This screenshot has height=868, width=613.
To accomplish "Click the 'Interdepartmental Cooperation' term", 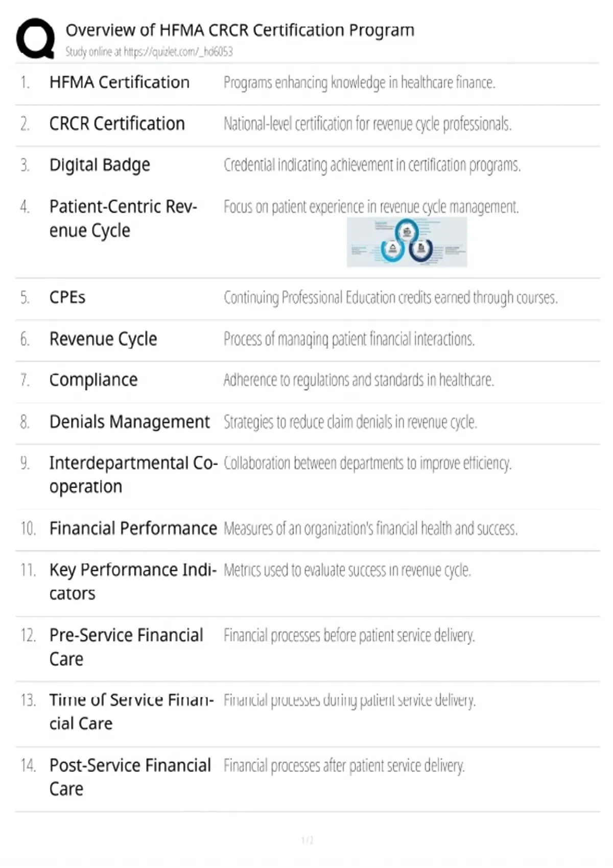I will [x=133, y=475].
